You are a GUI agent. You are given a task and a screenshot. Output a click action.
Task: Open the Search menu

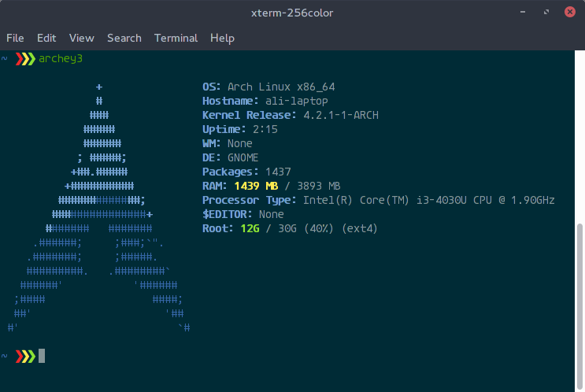click(x=124, y=38)
